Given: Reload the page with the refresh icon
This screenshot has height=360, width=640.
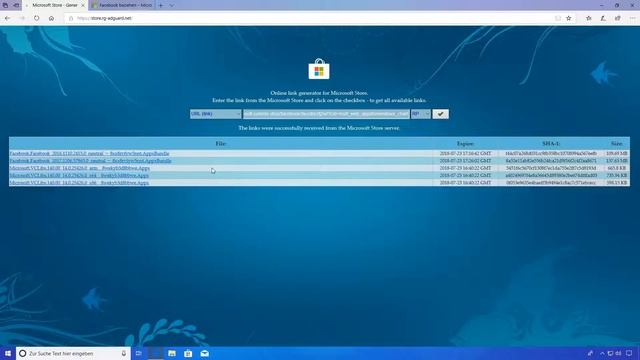Looking at the screenshot, I should [37, 18].
